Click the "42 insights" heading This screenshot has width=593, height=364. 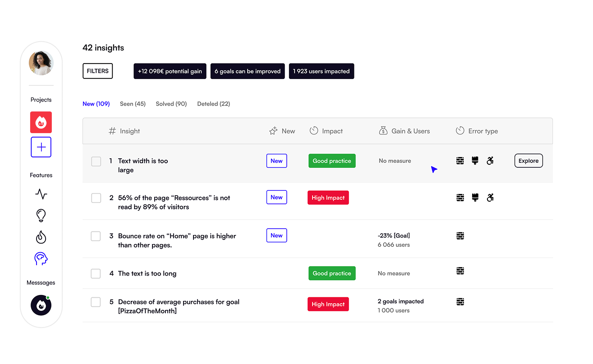tap(103, 48)
